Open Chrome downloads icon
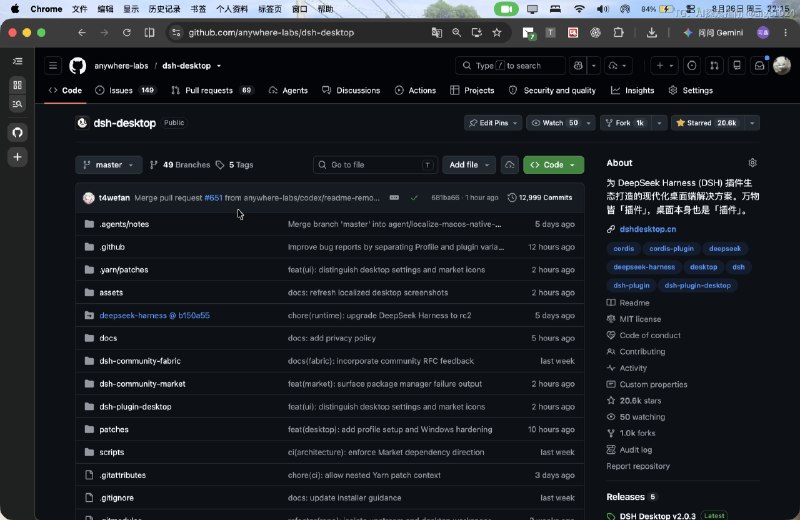Image resolution: width=800 pixels, height=520 pixels. tap(652, 33)
